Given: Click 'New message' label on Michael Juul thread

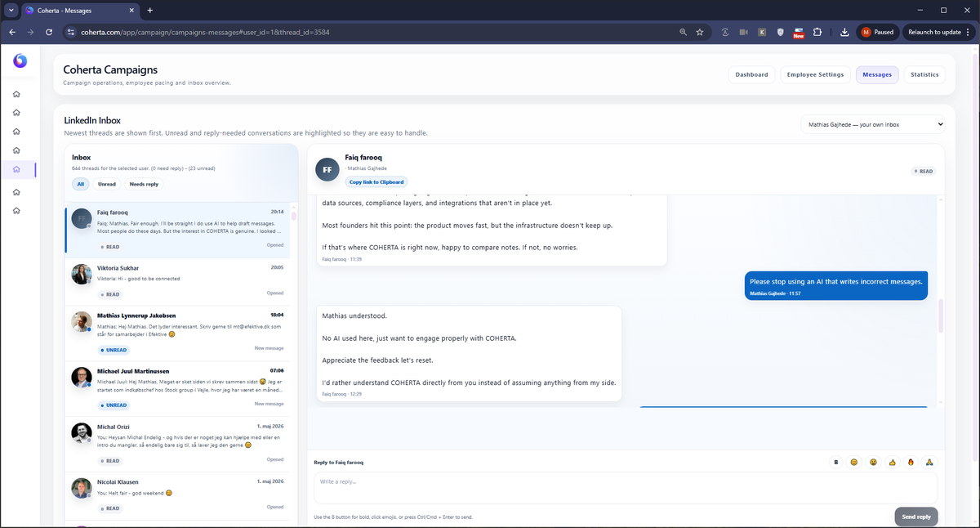Looking at the screenshot, I should pos(269,404).
